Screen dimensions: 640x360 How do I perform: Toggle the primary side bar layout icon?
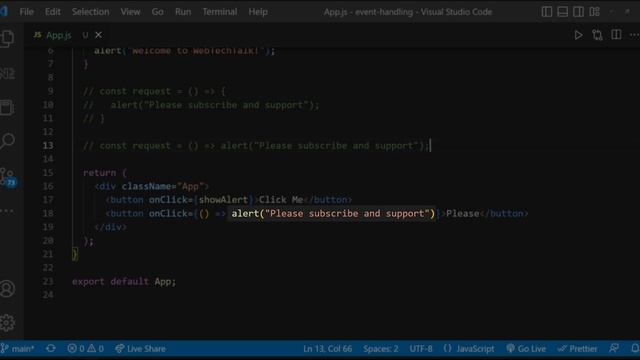547,12
